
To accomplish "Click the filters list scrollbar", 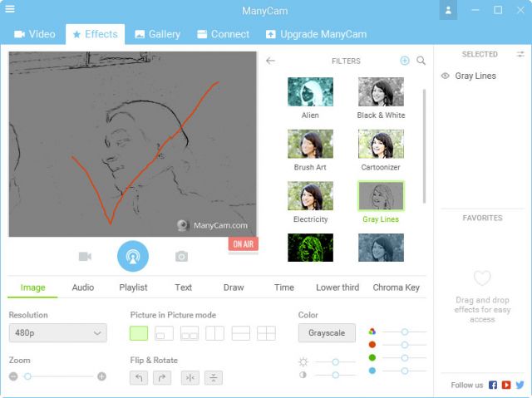I will [x=424, y=145].
